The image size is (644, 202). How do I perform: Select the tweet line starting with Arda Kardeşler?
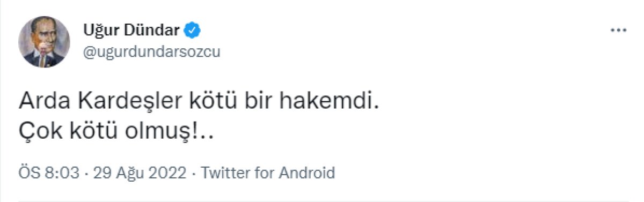click(x=199, y=102)
